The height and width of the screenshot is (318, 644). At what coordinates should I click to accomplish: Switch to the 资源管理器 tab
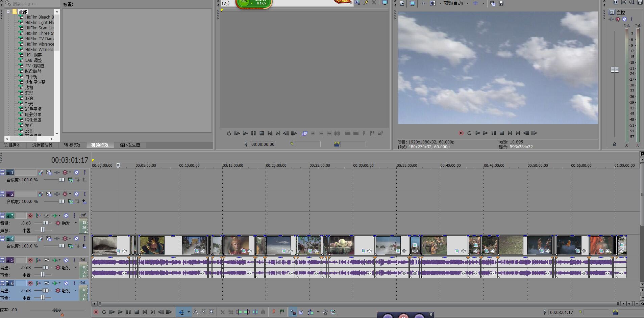coord(42,145)
